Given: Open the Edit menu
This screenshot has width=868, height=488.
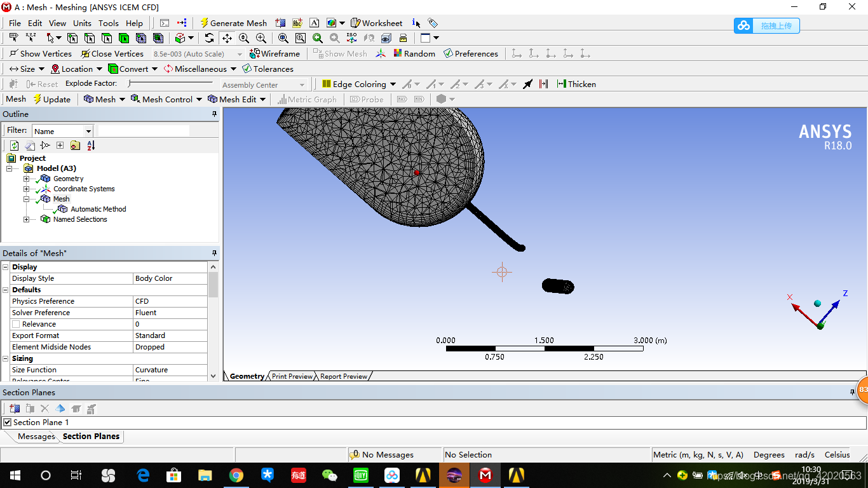Looking at the screenshot, I should 35,23.
